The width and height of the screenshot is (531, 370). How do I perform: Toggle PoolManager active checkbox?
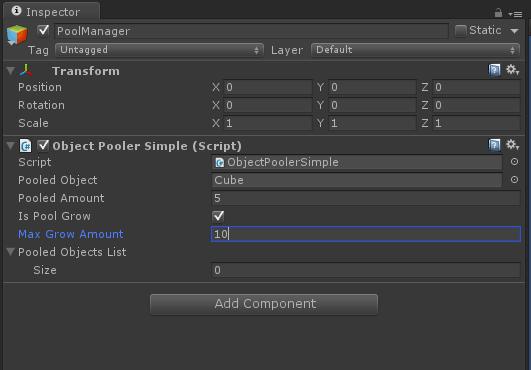[43, 30]
